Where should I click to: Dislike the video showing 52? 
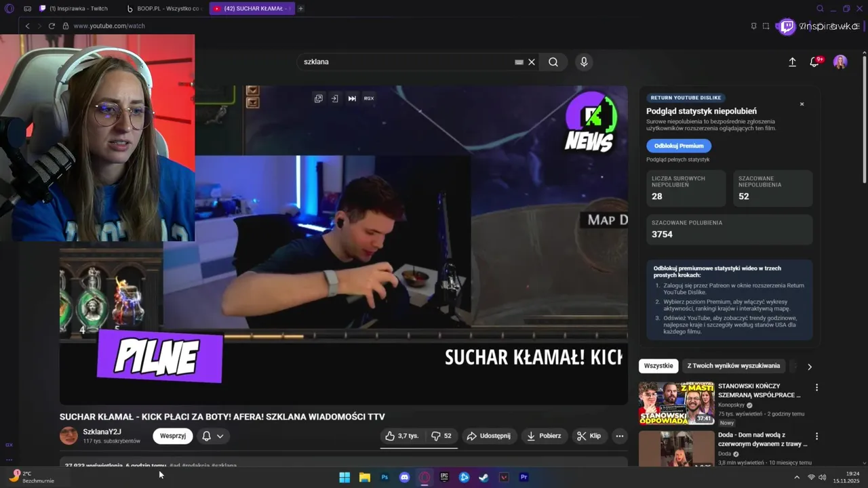point(441,436)
